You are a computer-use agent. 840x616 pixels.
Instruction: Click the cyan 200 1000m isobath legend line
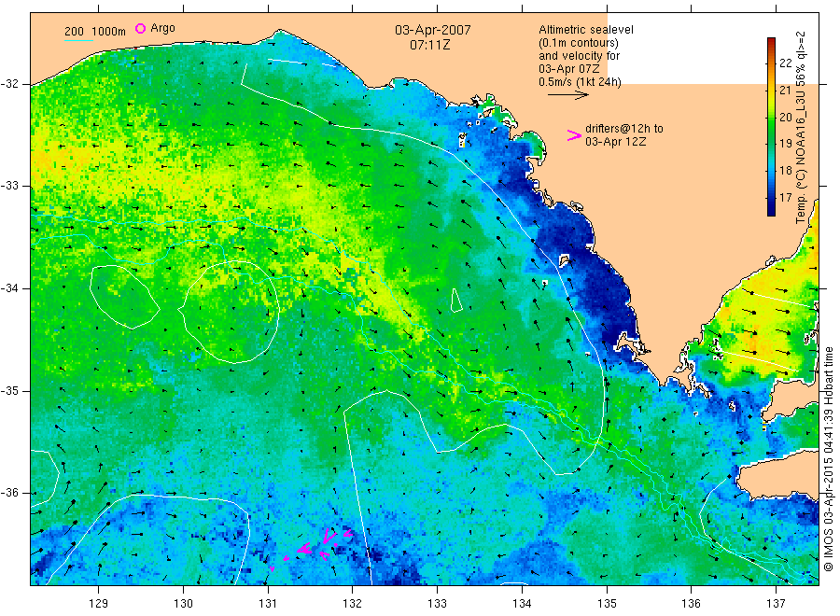[x=78, y=40]
